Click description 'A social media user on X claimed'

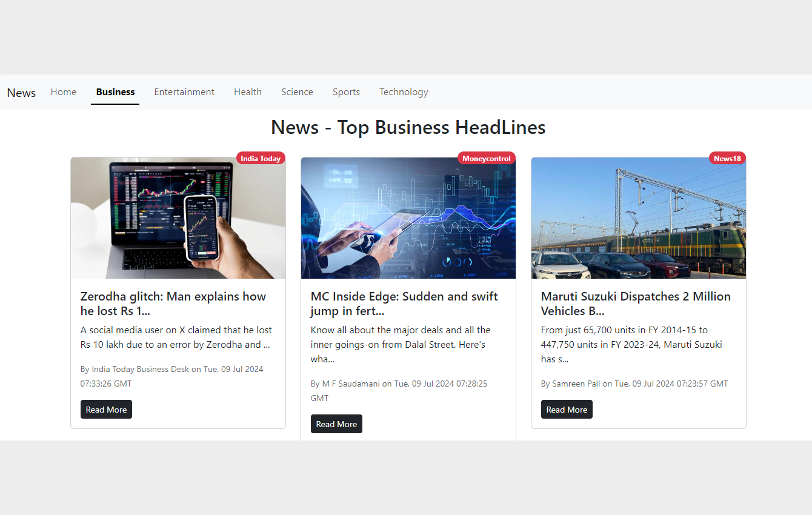click(176, 337)
